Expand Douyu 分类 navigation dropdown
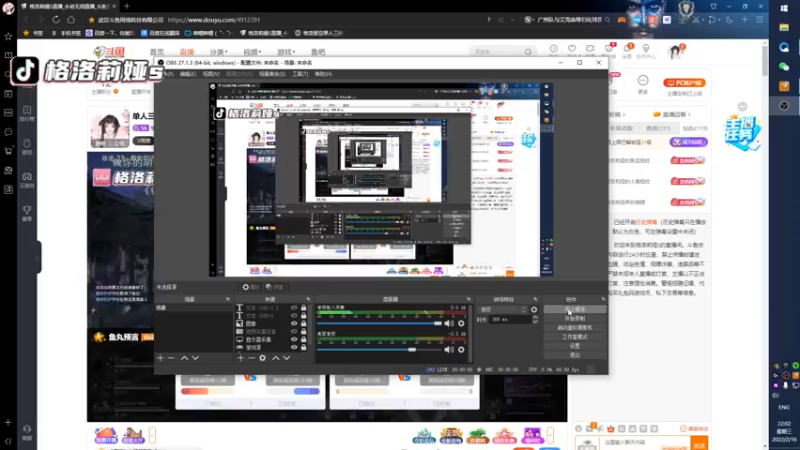800x450 pixels. click(x=218, y=52)
